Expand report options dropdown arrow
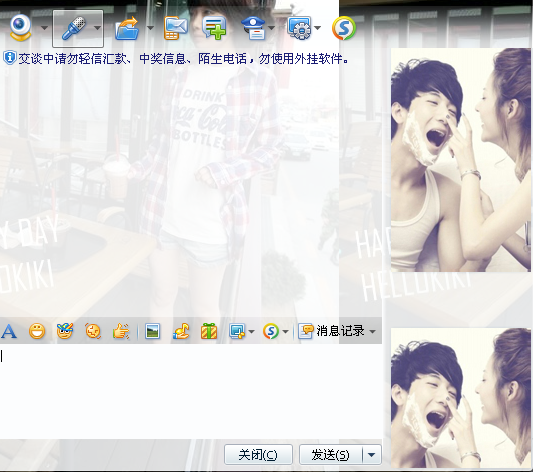 coord(271,28)
